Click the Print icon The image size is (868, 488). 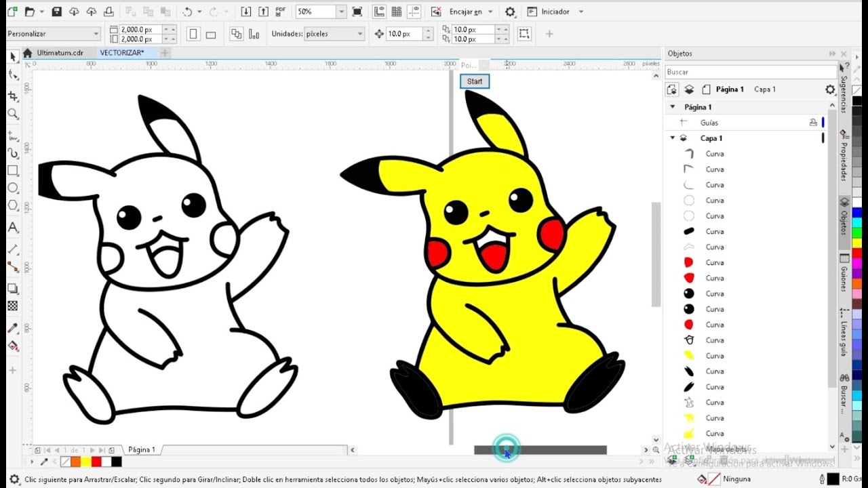pyautogui.click(x=108, y=12)
